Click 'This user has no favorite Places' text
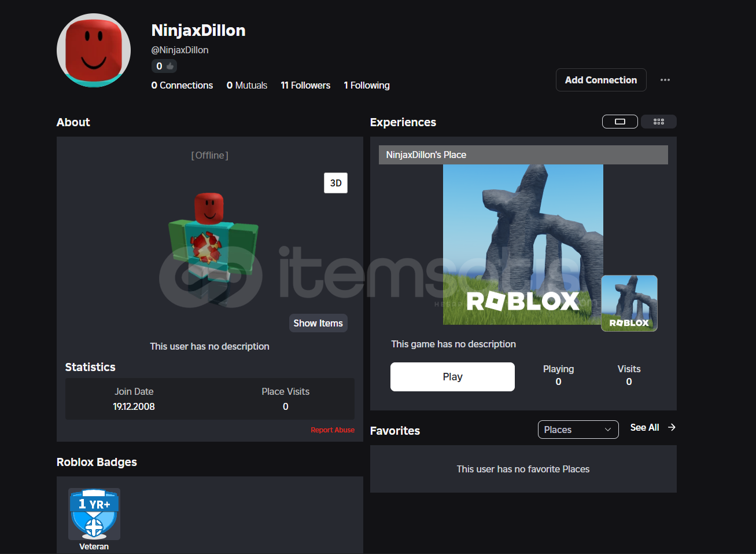The height and width of the screenshot is (554, 756). pyautogui.click(x=523, y=469)
